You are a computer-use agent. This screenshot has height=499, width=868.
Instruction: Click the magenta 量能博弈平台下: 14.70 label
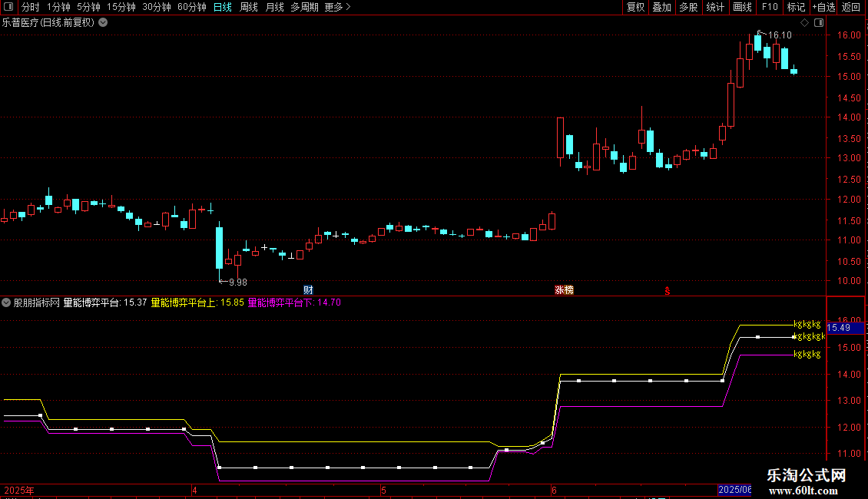(x=294, y=302)
